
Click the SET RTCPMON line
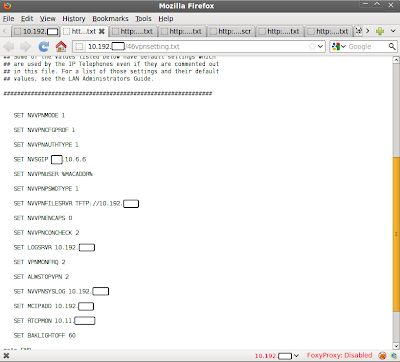point(55,321)
